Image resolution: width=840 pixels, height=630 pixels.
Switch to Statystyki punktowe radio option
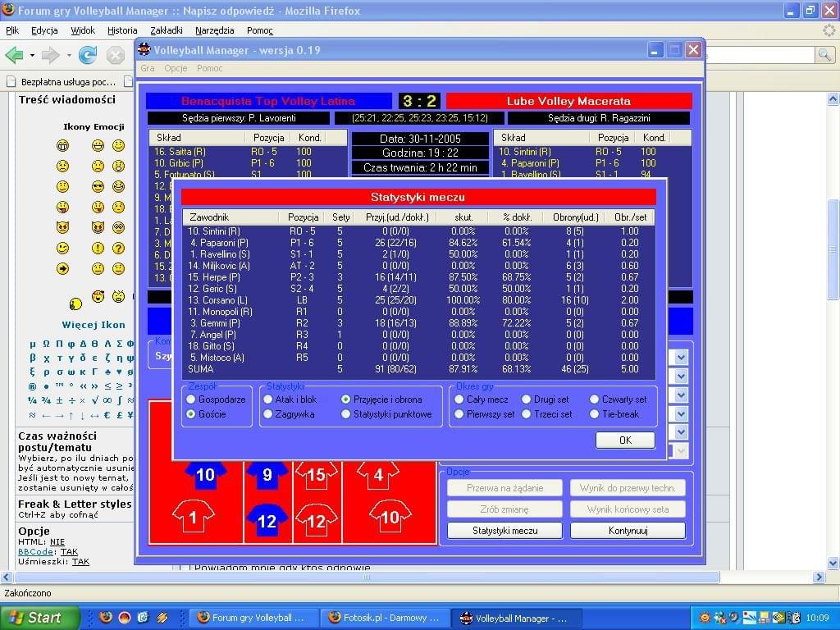coord(346,414)
